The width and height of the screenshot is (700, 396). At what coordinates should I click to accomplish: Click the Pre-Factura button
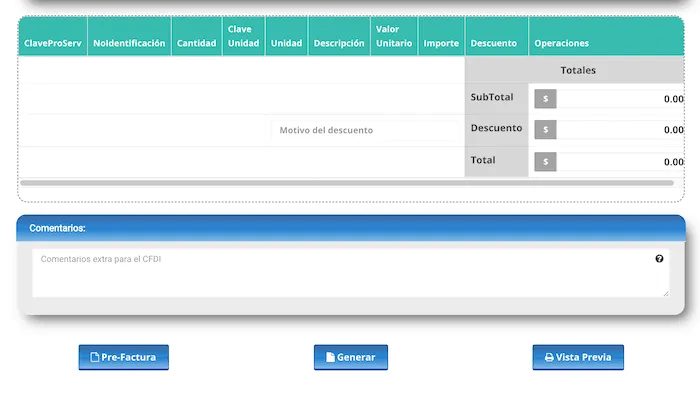coord(124,357)
